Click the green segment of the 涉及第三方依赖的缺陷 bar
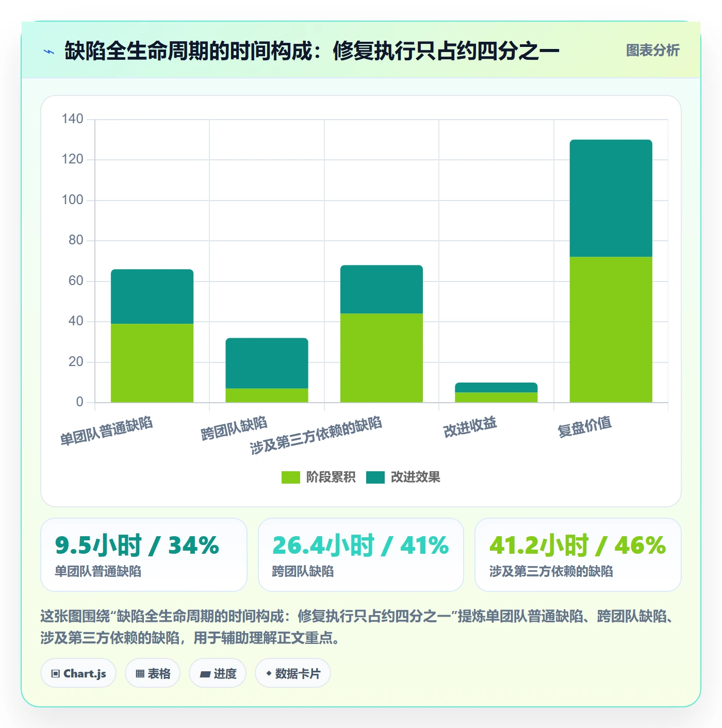Viewport: 722px width, 728px height. 382,358
